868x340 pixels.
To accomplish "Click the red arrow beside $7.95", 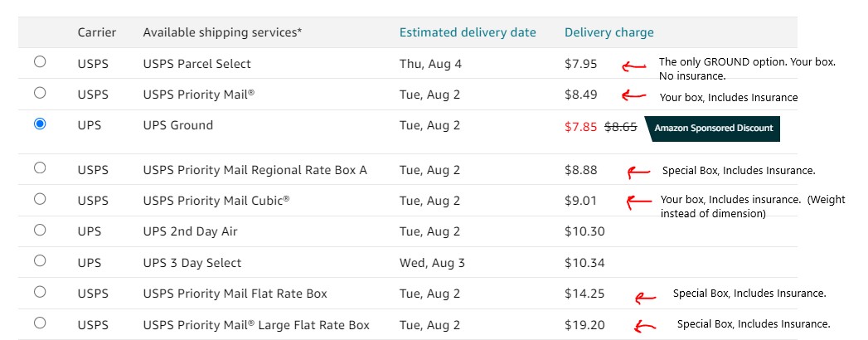I will (x=634, y=66).
